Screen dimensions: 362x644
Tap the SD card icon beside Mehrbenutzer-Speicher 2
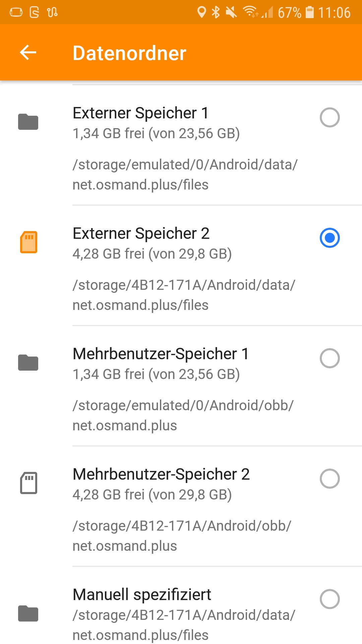point(28,483)
